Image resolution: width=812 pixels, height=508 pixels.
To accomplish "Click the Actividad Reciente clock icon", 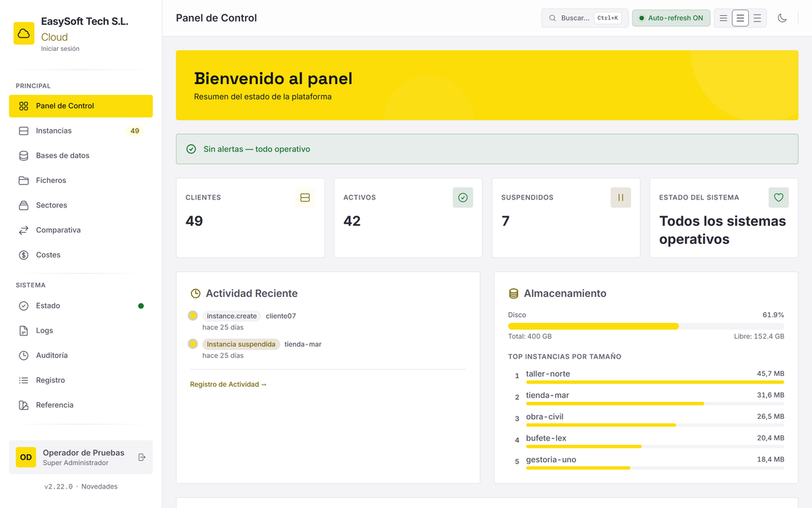I will [x=195, y=294].
